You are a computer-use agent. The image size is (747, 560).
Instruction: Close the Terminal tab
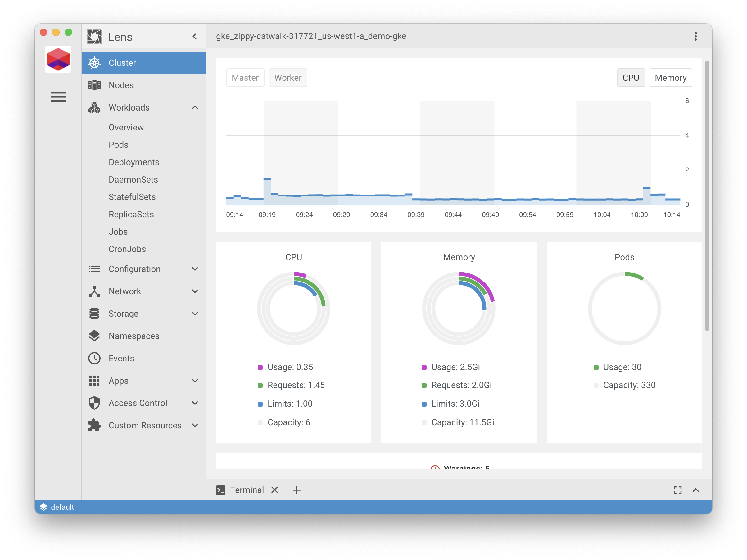click(x=274, y=490)
